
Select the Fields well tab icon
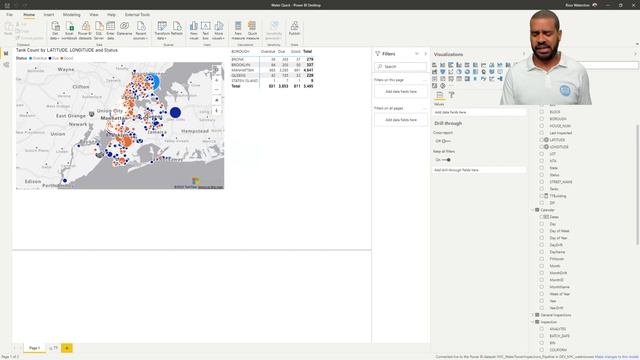[x=440, y=95]
